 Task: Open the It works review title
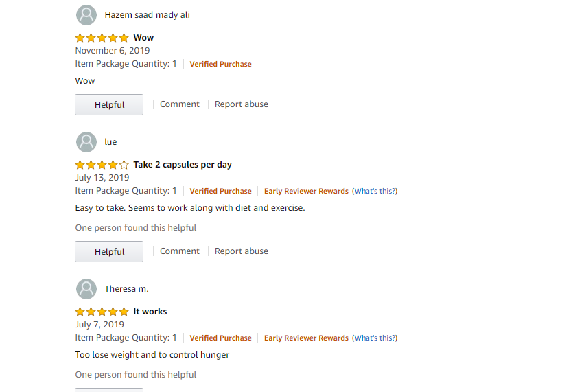(150, 312)
